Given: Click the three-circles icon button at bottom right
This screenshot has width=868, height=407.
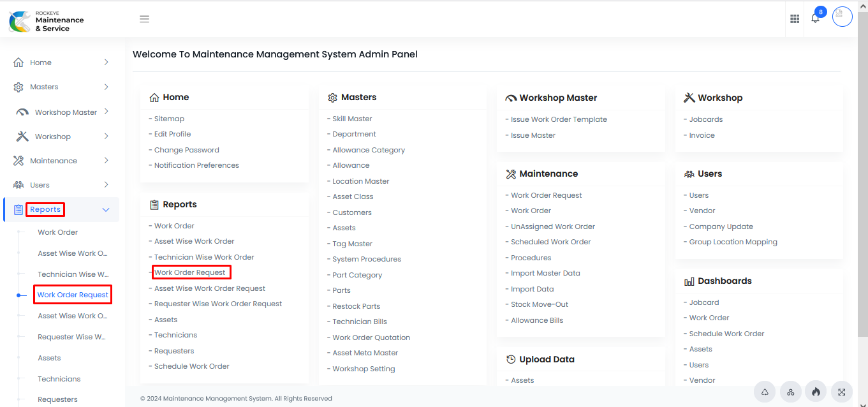Looking at the screenshot, I should [x=791, y=392].
